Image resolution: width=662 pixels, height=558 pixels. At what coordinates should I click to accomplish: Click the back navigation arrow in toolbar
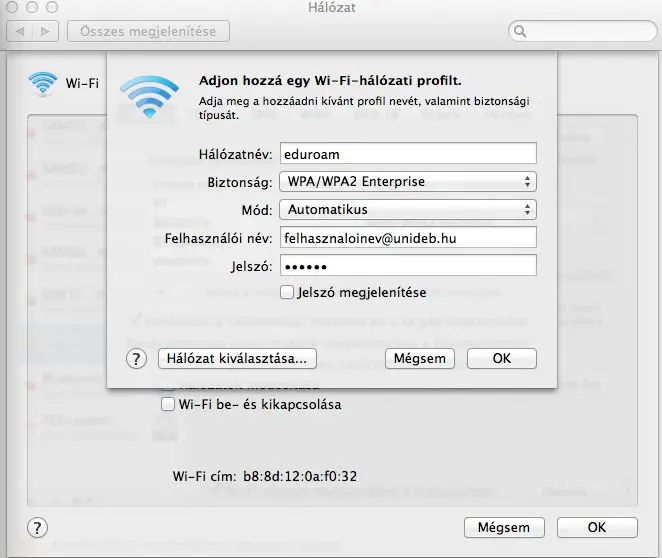click(19, 32)
